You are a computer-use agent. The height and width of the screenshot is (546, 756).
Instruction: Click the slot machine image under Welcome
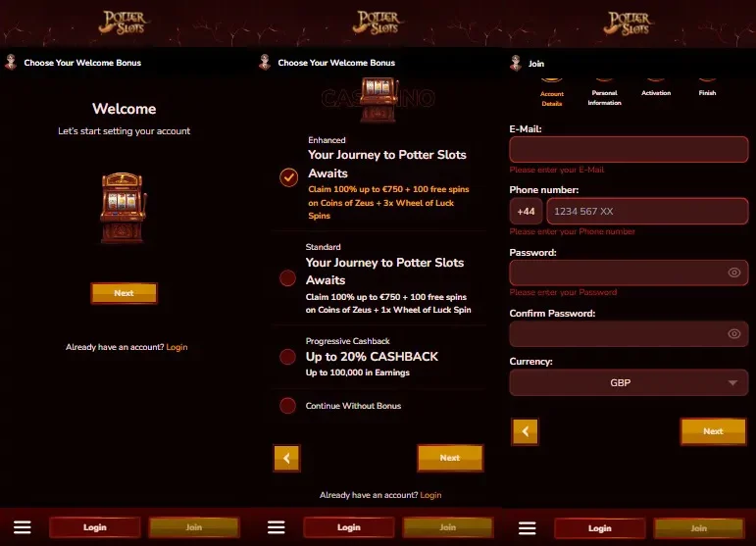click(x=124, y=208)
